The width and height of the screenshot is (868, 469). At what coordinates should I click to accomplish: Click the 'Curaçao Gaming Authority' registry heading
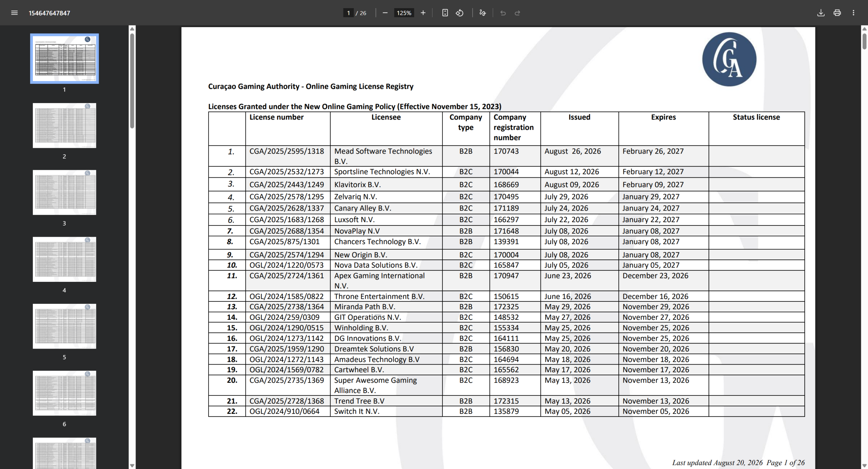(311, 86)
